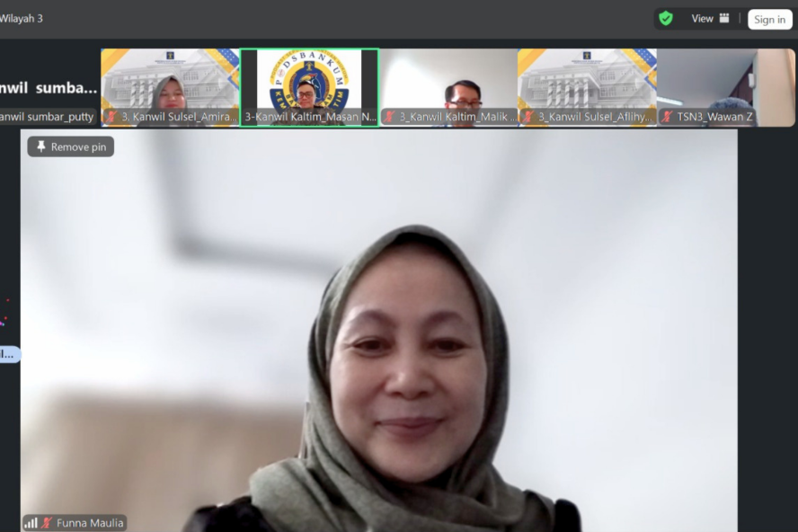
Task: Click the Wilayah 3 meeting title
Action: coord(22,19)
